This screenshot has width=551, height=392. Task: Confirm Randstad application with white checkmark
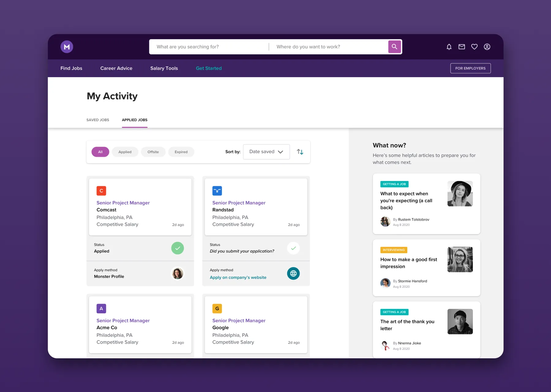point(293,248)
